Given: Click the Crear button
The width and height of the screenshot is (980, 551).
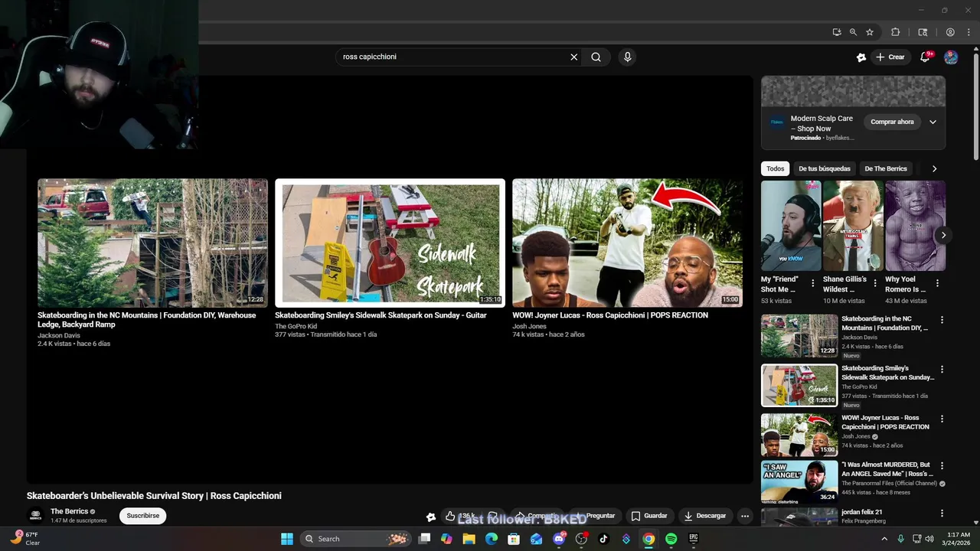Looking at the screenshot, I should pos(890,57).
